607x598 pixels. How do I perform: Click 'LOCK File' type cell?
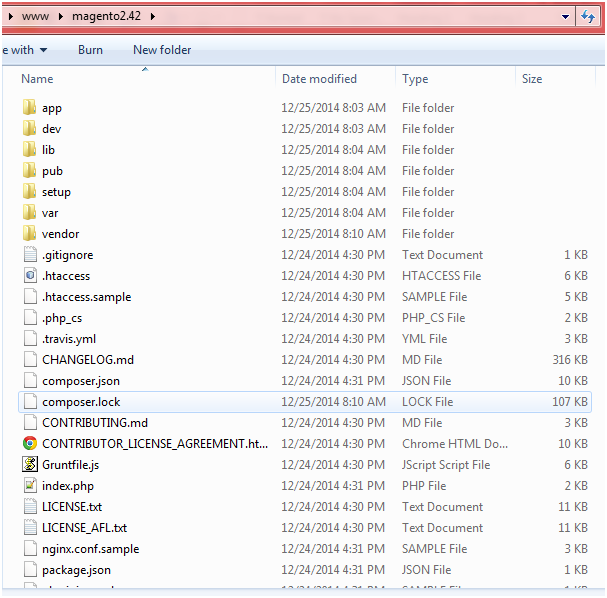tap(427, 402)
